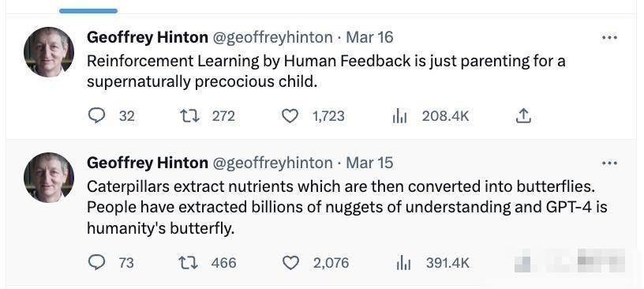Reply to the Mar 16 RLHF tweet
This screenshot has width=644, height=289.
96,116
